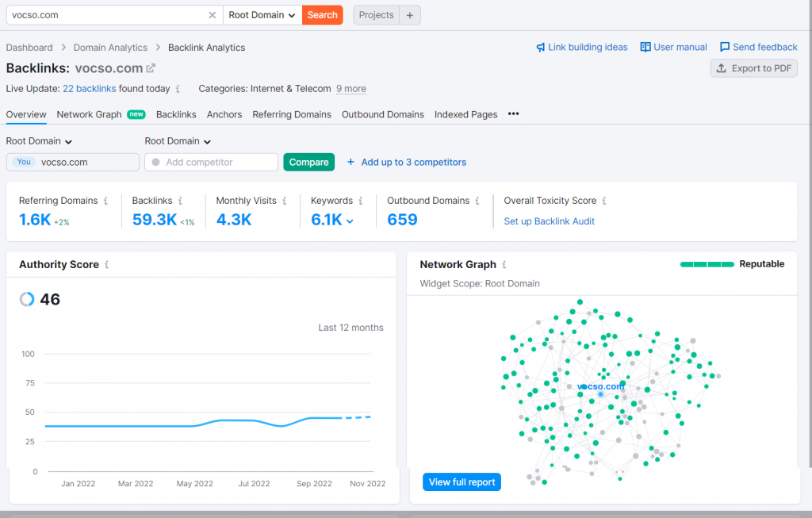Click the vocso.com node in Network Graph
Screen dimensions: 812x518
(601, 394)
